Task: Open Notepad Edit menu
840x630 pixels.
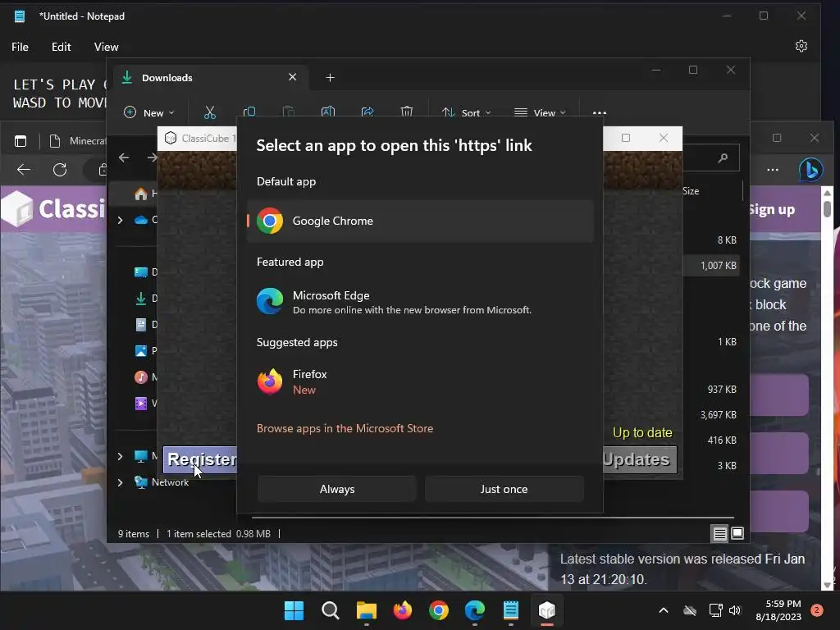Action: pos(61,47)
